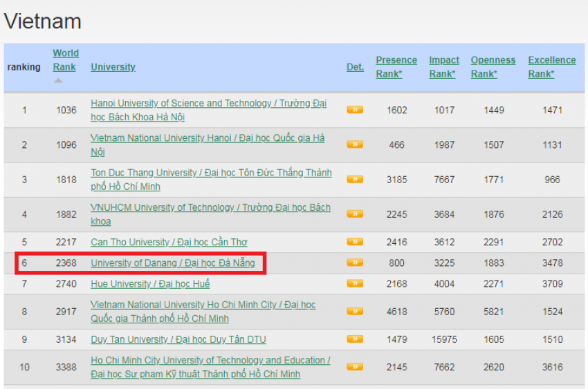
Task: Click the University column header
Action: pyautogui.click(x=113, y=67)
